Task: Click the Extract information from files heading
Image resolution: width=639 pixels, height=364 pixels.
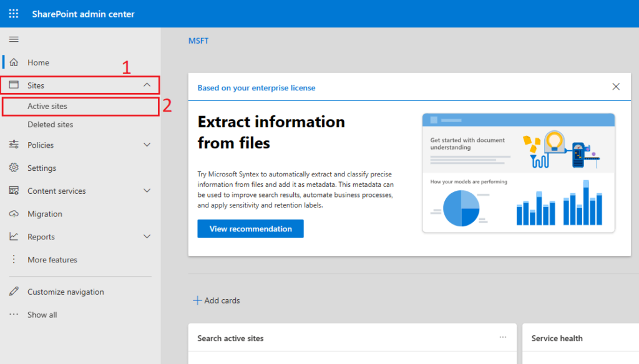Action: 271,132
